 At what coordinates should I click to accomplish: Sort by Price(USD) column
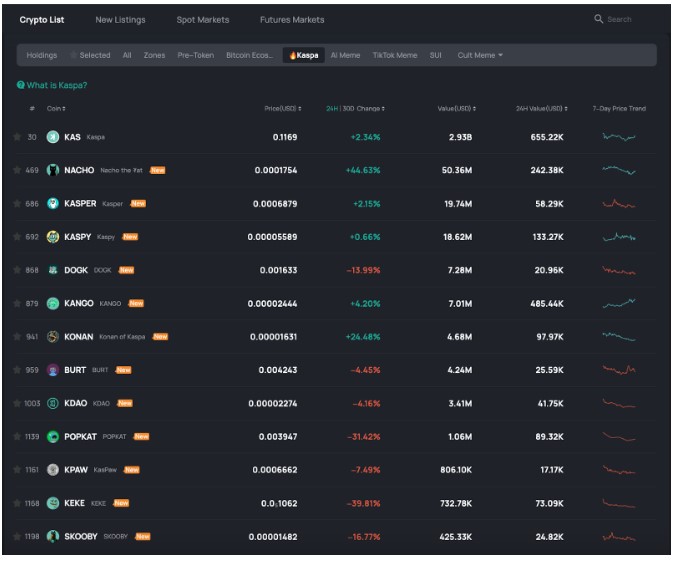click(283, 109)
